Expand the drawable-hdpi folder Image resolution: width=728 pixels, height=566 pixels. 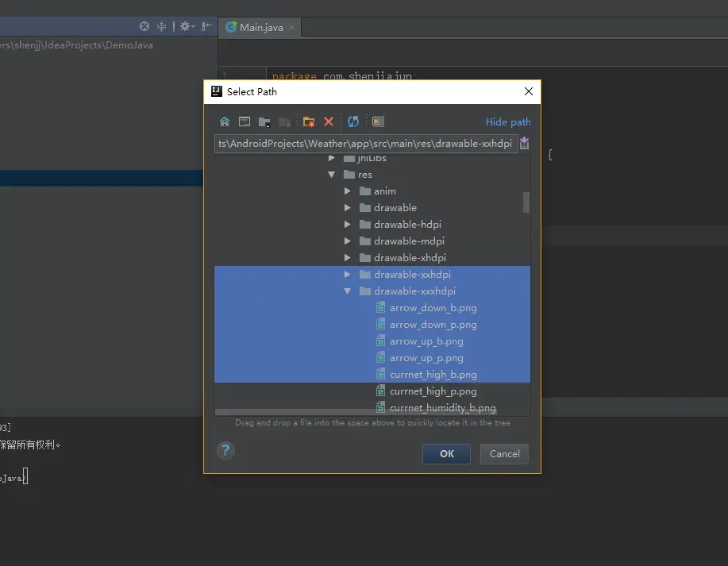point(347,225)
